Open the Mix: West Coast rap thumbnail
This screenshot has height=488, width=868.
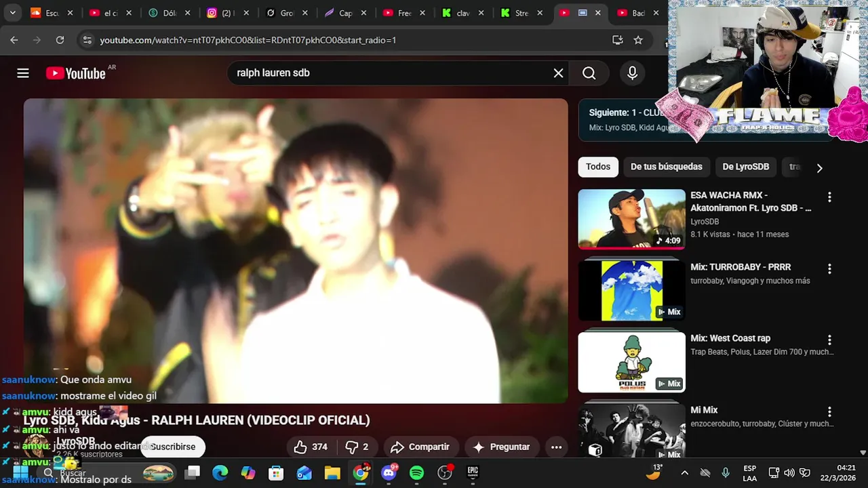pos(631,362)
